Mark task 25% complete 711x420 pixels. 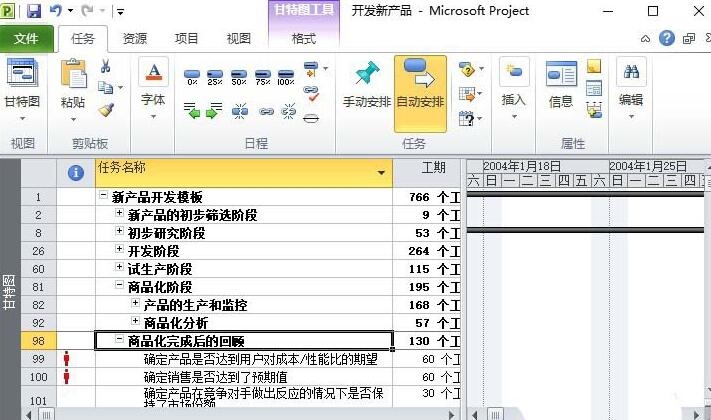(x=215, y=77)
